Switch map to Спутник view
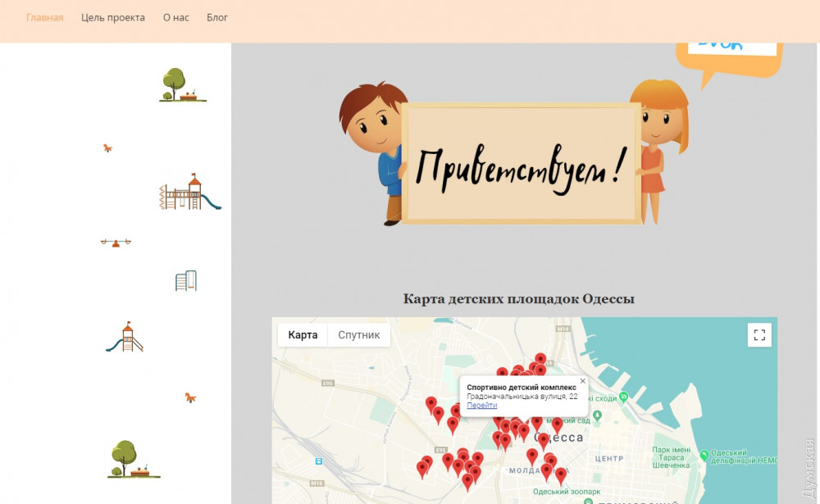Viewport: 820px width, 504px height. pos(359,335)
